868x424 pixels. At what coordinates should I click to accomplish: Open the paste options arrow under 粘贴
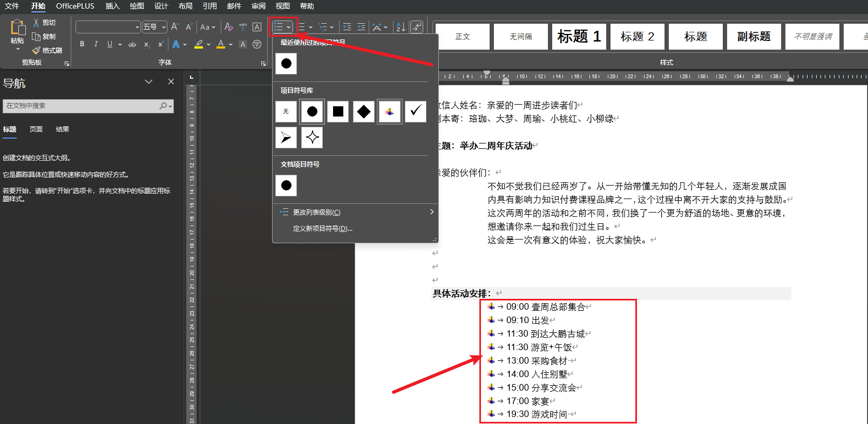18,49
